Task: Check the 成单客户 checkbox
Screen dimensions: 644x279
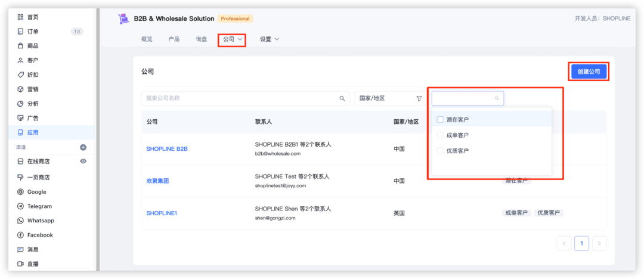Action: pyautogui.click(x=440, y=135)
